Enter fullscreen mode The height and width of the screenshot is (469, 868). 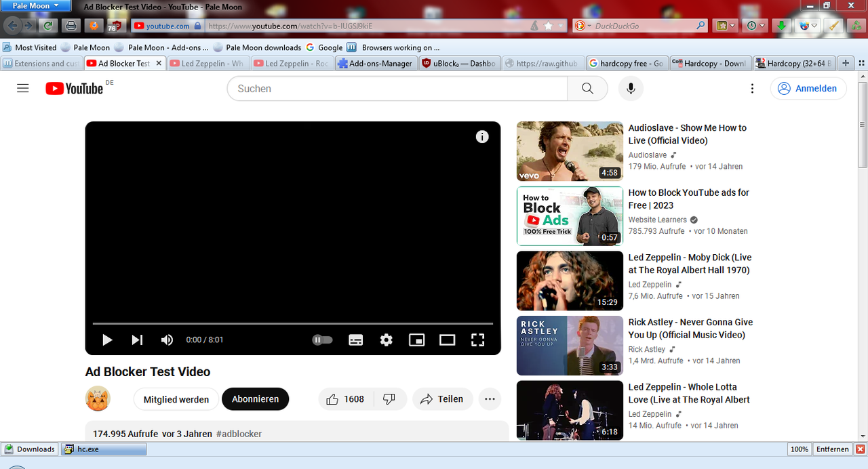tap(478, 340)
